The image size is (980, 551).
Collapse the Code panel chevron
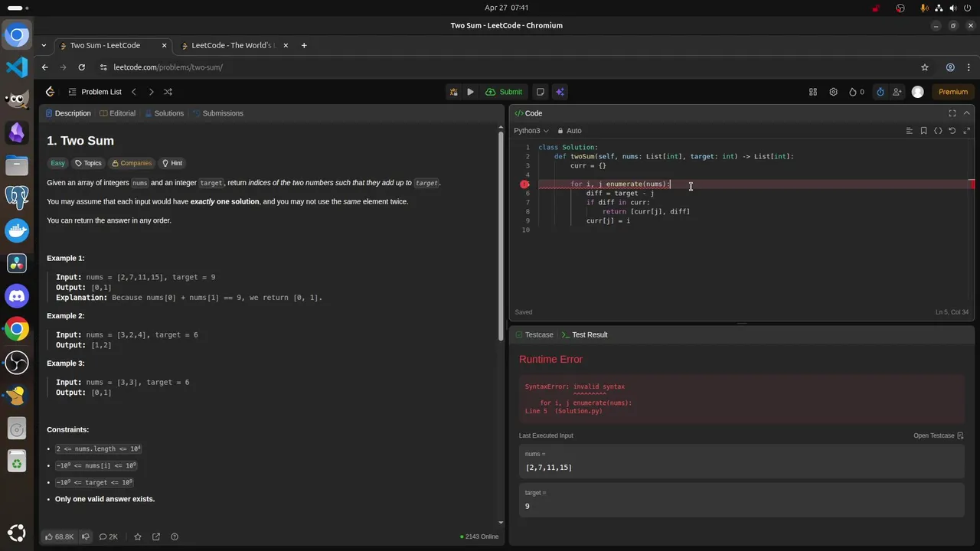point(967,113)
